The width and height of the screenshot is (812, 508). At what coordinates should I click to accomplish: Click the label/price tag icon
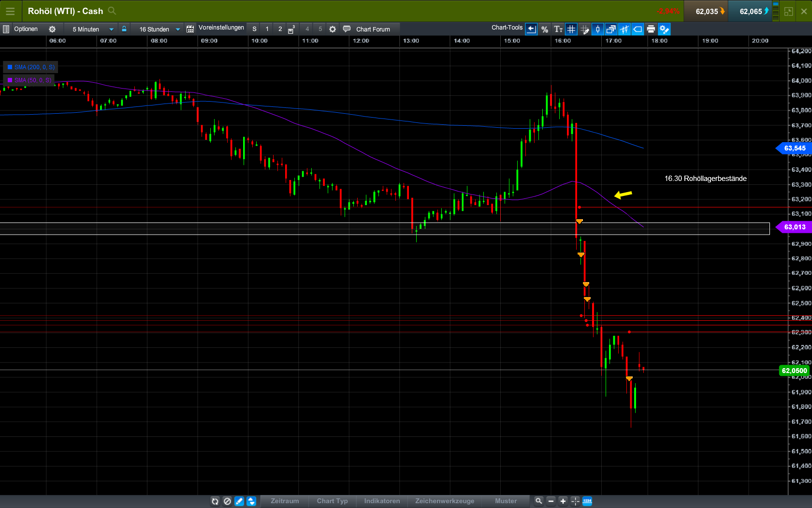pos(637,29)
